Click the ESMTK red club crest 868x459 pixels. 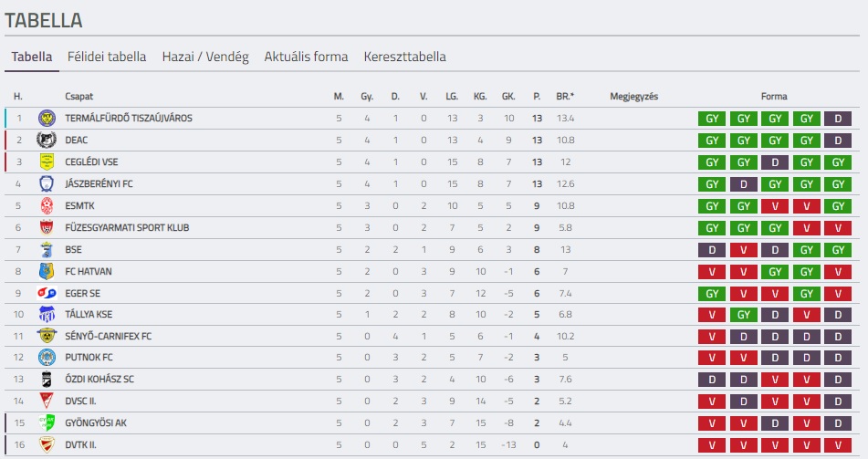click(x=47, y=205)
